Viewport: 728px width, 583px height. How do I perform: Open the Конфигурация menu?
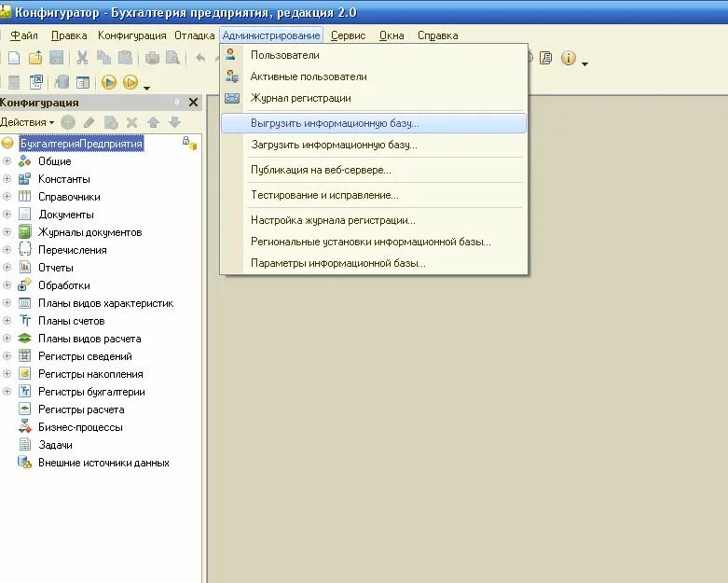[x=131, y=35]
